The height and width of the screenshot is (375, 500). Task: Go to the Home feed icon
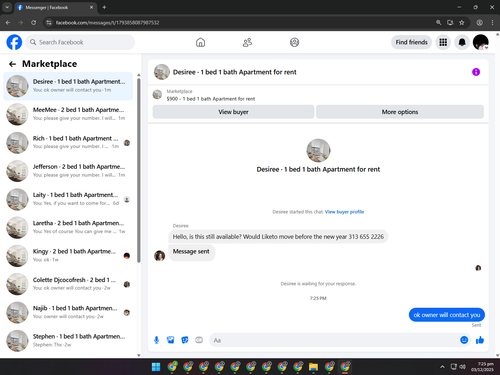(200, 42)
